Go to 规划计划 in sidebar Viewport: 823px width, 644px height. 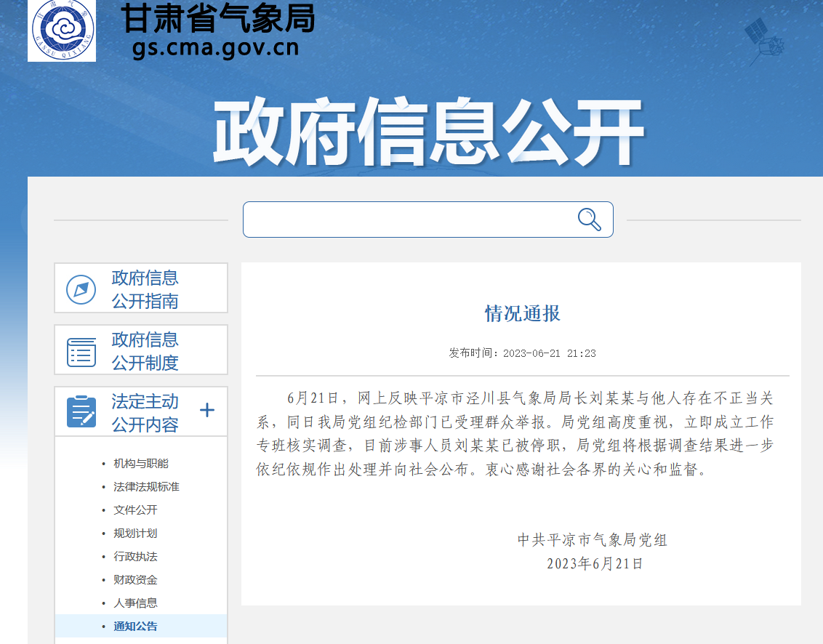(135, 534)
